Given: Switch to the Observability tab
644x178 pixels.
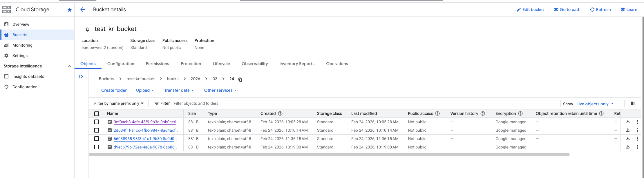Looking at the screenshot, I should [x=255, y=64].
